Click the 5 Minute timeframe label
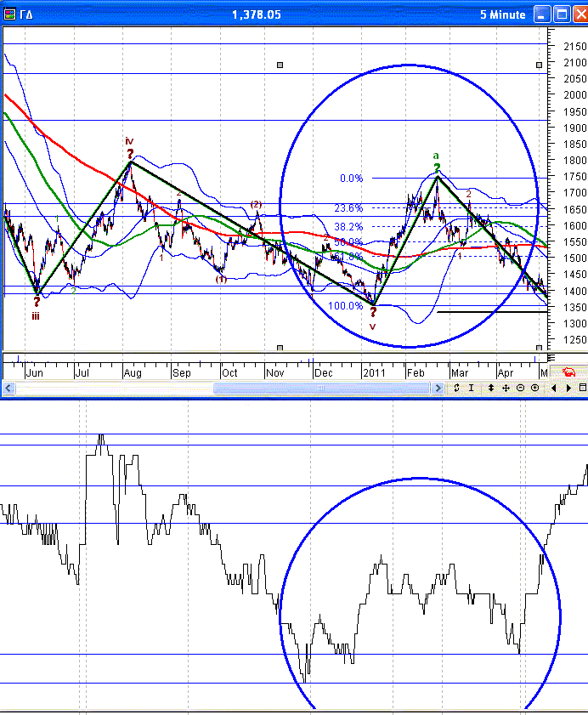Image resolution: width=588 pixels, height=715 pixels. pyautogui.click(x=503, y=14)
